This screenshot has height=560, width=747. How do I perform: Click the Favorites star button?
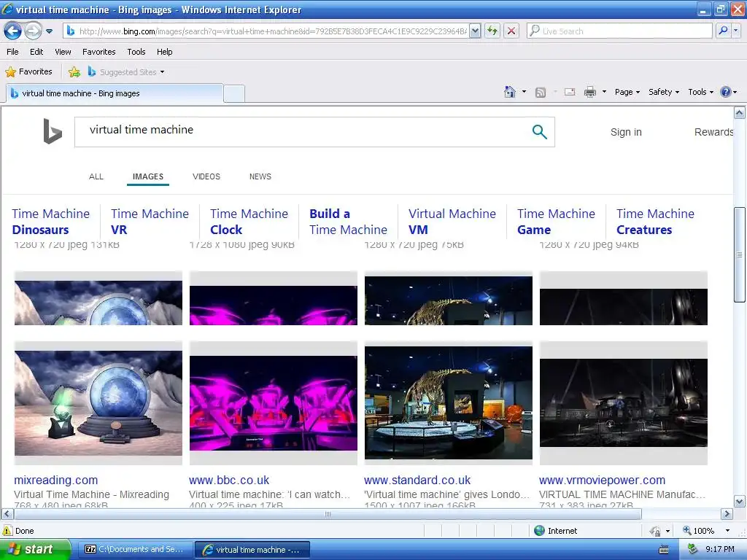pos(28,72)
